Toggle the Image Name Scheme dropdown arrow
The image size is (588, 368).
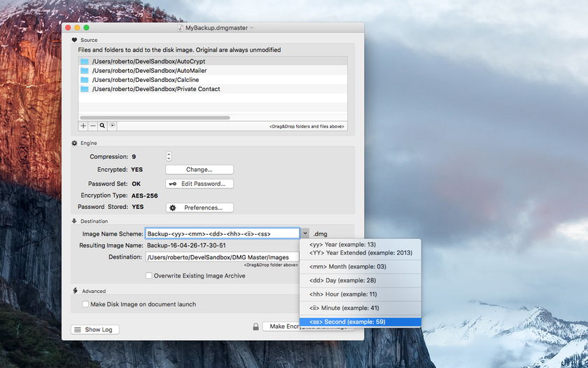coord(305,233)
